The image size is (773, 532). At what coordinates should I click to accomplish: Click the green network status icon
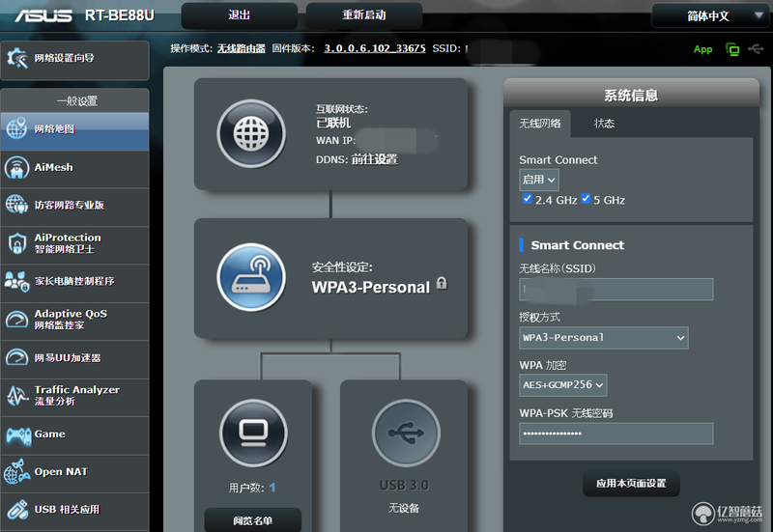coord(732,49)
